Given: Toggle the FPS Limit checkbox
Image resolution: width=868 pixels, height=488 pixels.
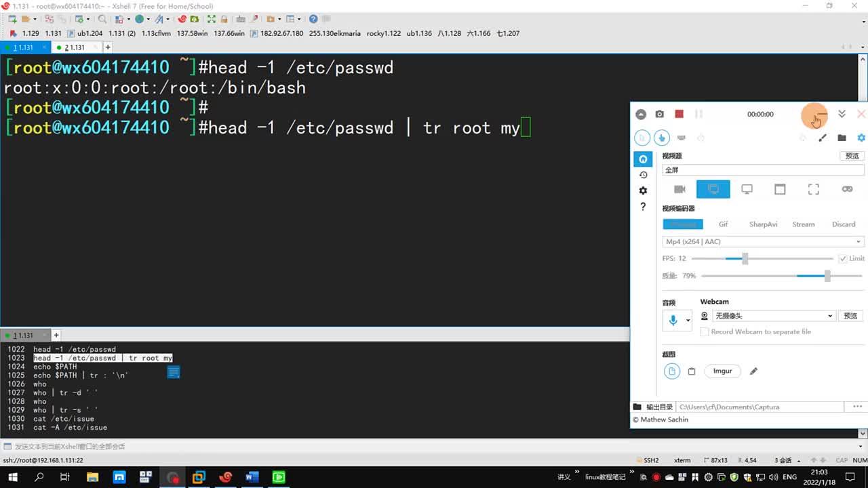Looking at the screenshot, I should tap(843, 258).
